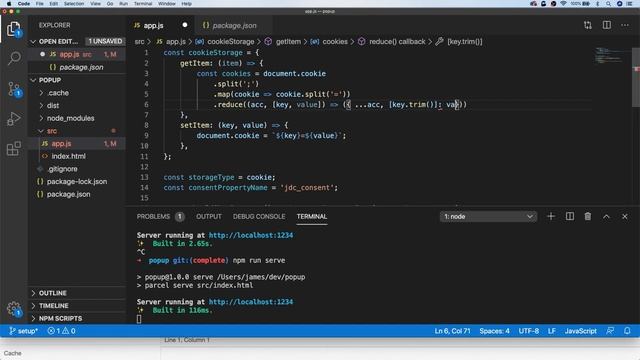Maximize the panel with up chevron
The image size is (640, 360).
(x=606, y=217)
